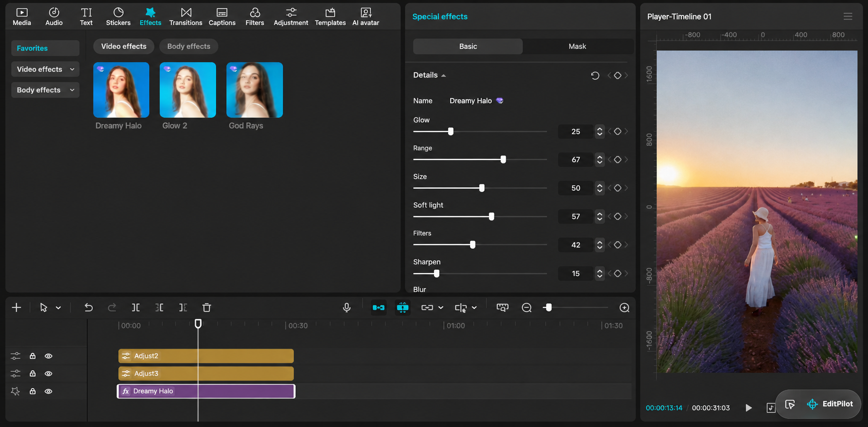Switch to the Mask tab
This screenshot has width=868, height=427.
coord(577,47)
